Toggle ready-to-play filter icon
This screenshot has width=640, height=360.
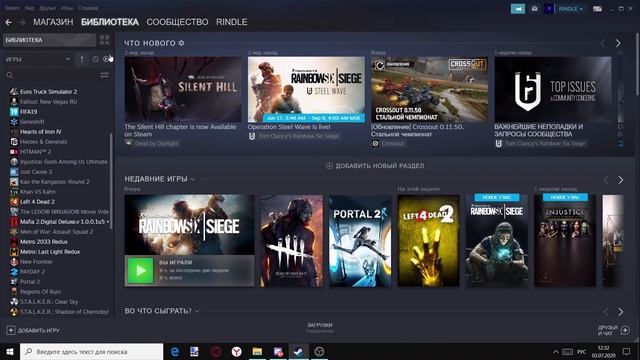106,60
